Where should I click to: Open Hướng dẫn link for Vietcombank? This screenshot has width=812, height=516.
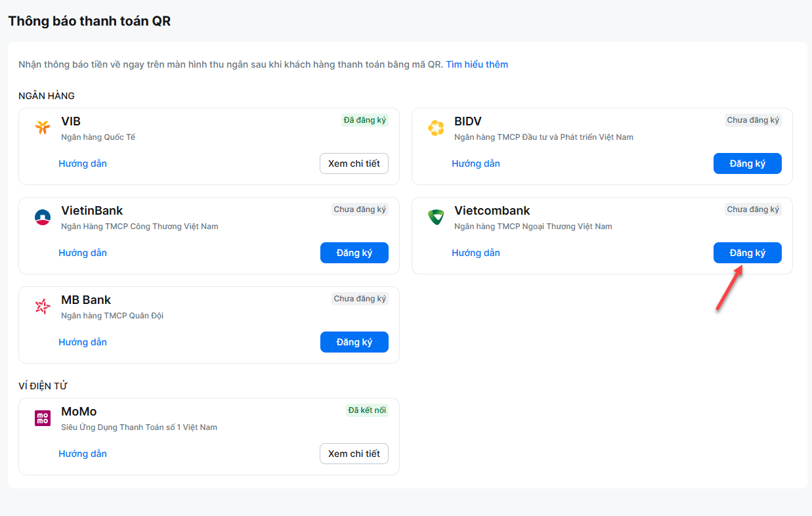476,253
